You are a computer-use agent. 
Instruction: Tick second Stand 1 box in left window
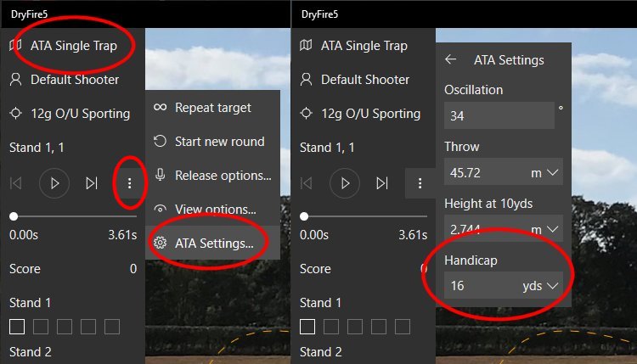coord(41,327)
